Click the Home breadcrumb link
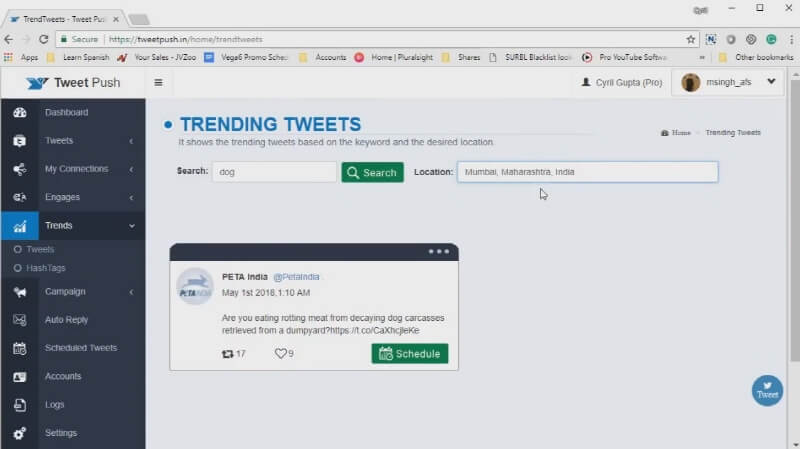 pos(681,133)
